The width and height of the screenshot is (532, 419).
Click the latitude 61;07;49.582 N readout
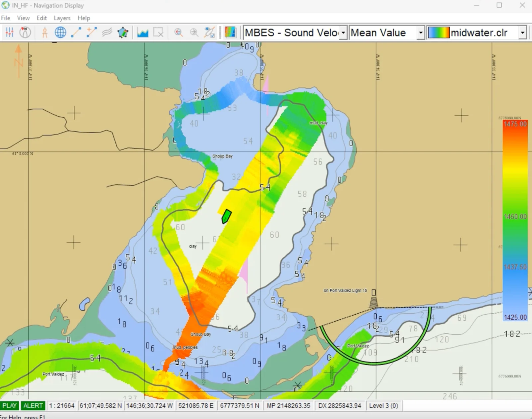tap(100, 406)
